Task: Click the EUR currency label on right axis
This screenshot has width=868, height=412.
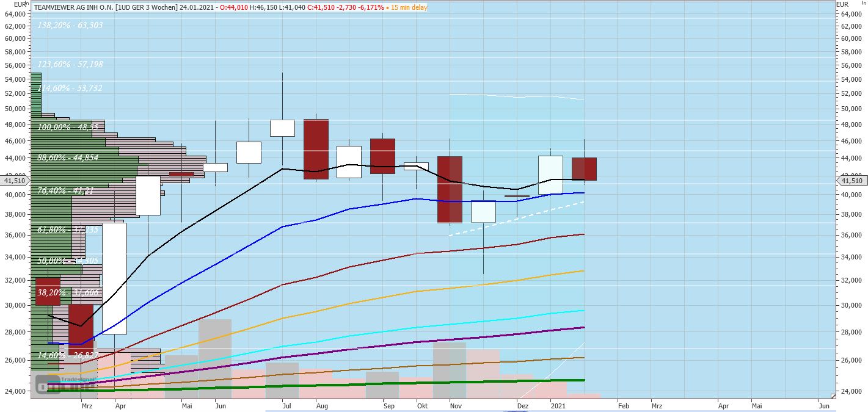Action: [x=842, y=4]
